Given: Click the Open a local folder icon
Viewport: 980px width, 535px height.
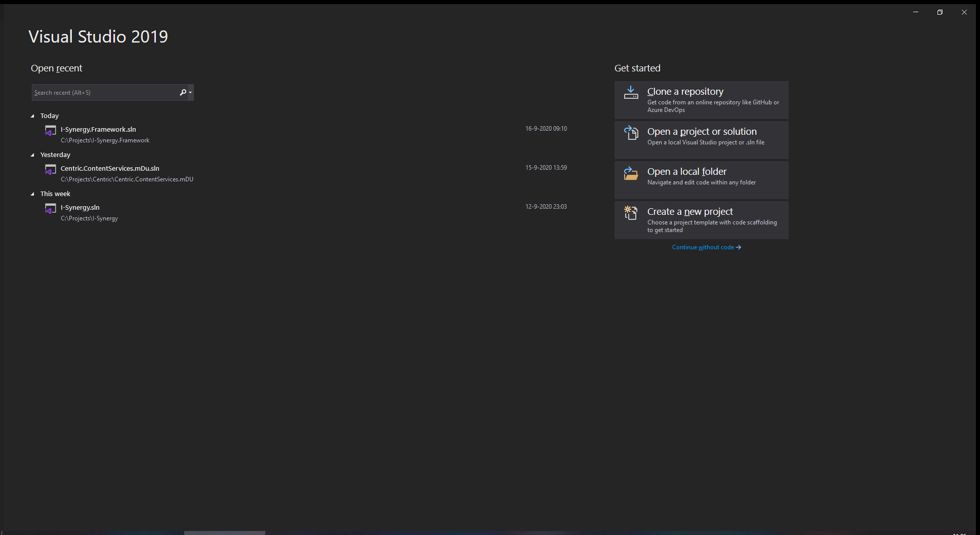Looking at the screenshot, I should click(x=631, y=173).
